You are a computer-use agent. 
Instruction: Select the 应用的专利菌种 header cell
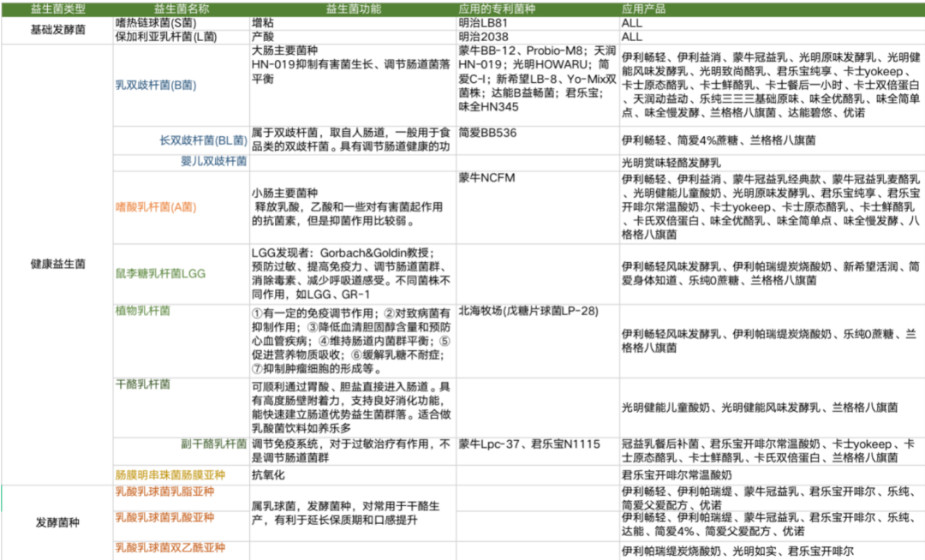537,9
